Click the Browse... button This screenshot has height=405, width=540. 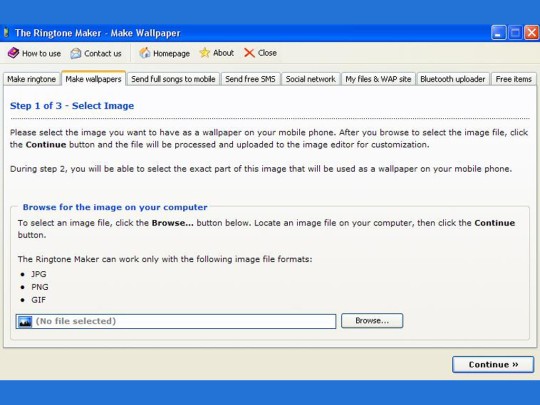pyautogui.click(x=372, y=321)
